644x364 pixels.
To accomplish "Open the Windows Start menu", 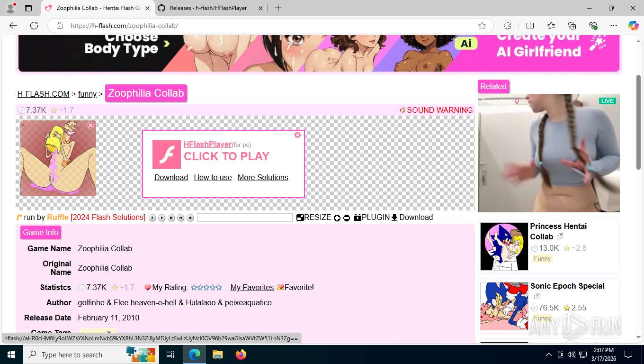I will pos(11,355).
